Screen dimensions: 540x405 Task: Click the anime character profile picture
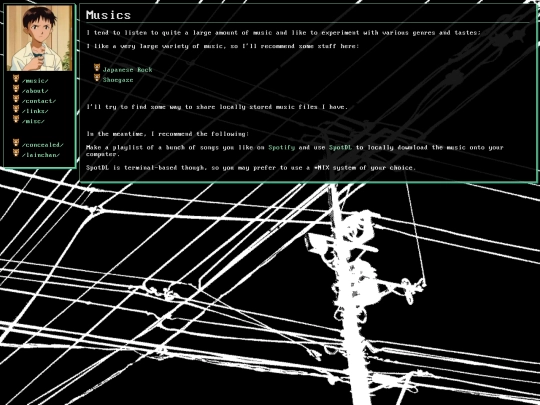click(40, 38)
